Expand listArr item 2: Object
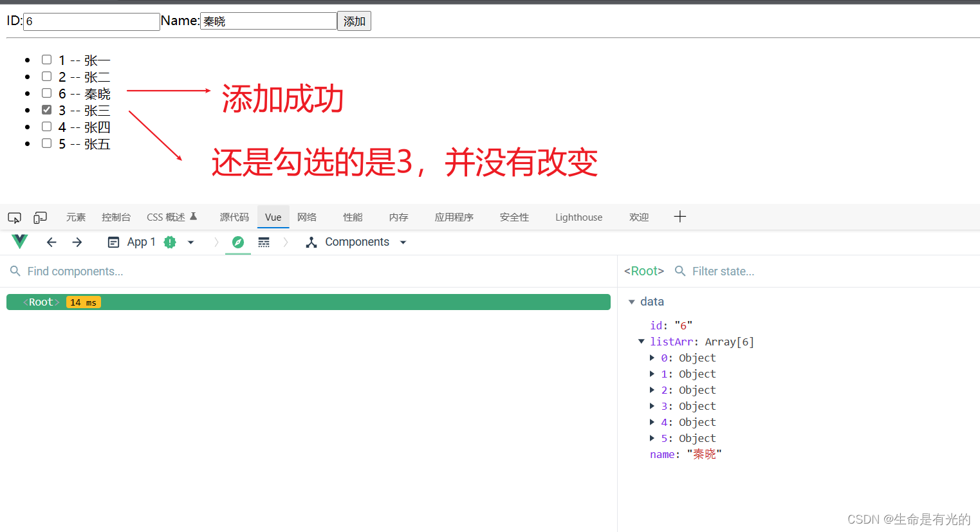The width and height of the screenshot is (980, 532). [x=652, y=390]
